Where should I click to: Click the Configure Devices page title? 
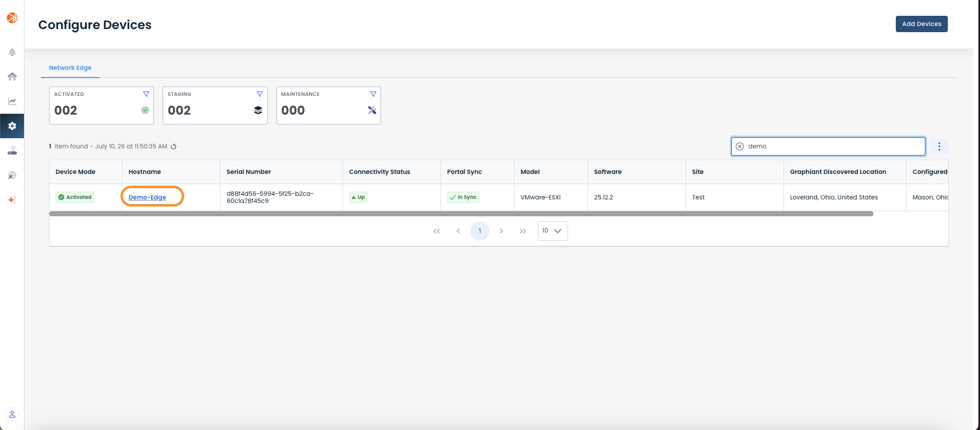[95, 25]
